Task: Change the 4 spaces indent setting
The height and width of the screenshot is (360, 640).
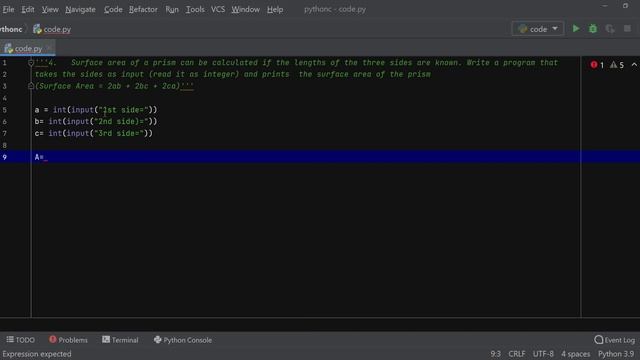Action: click(x=576, y=354)
